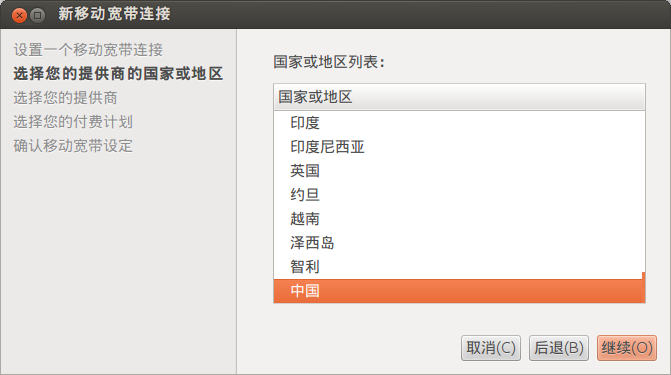Image resolution: width=671 pixels, height=375 pixels.
Task: Select the highlighted 中国 row
Action: pyautogui.click(x=459, y=291)
